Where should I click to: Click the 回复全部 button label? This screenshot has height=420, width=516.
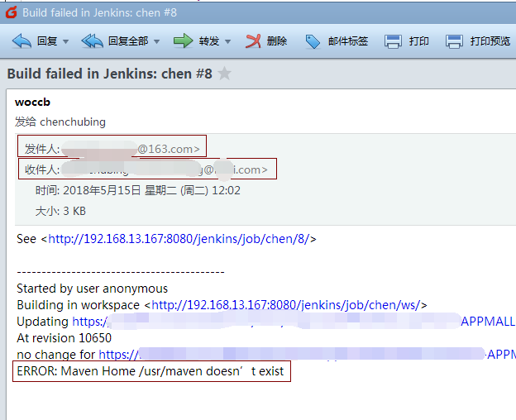[128, 41]
